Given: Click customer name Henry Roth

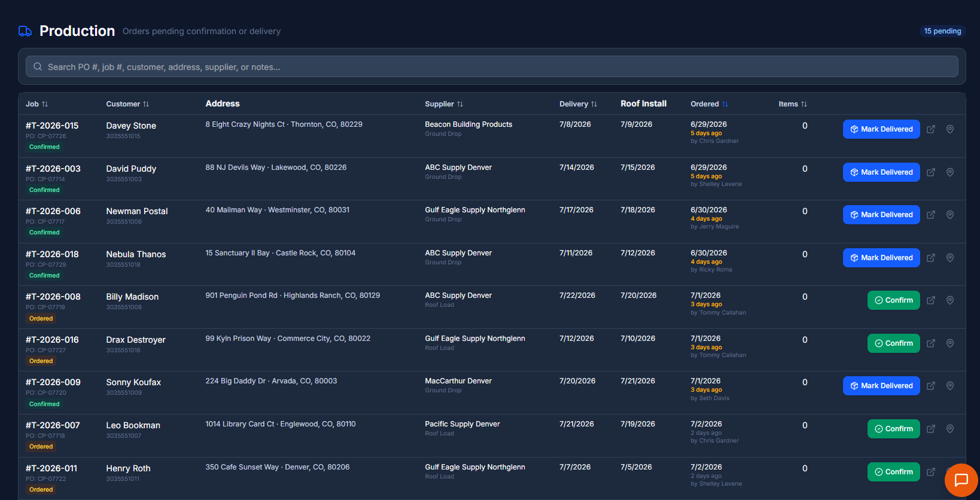Looking at the screenshot, I should [x=128, y=468].
